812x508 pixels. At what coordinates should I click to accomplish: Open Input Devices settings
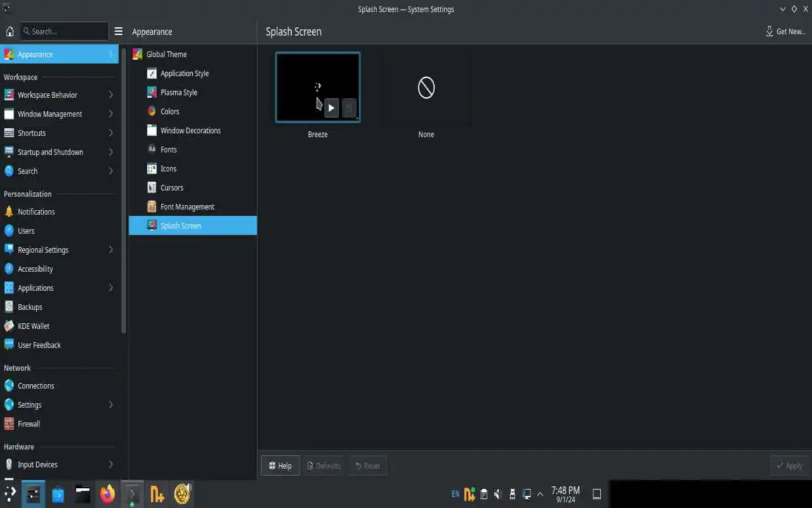click(59, 465)
